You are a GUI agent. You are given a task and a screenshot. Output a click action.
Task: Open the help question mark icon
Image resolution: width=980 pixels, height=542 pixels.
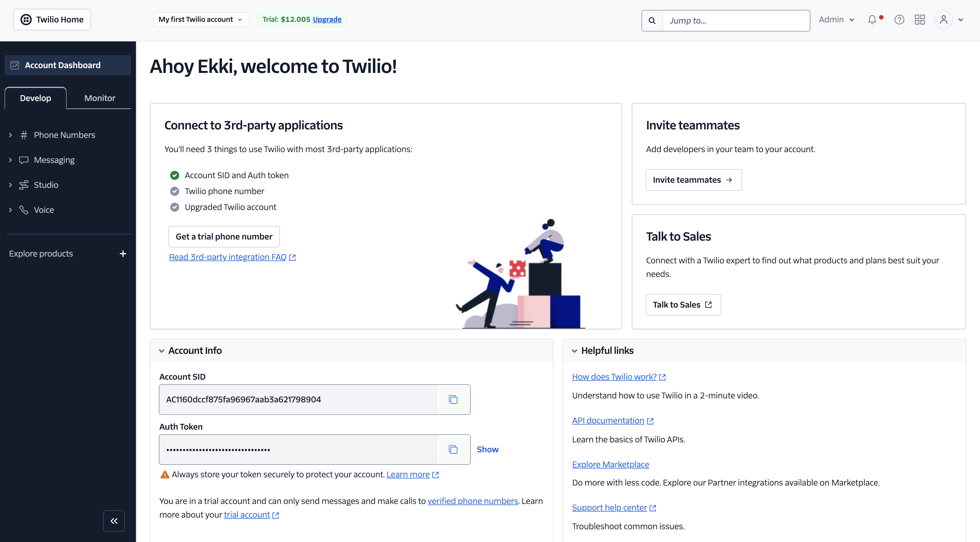pyautogui.click(x=899, y=19)
